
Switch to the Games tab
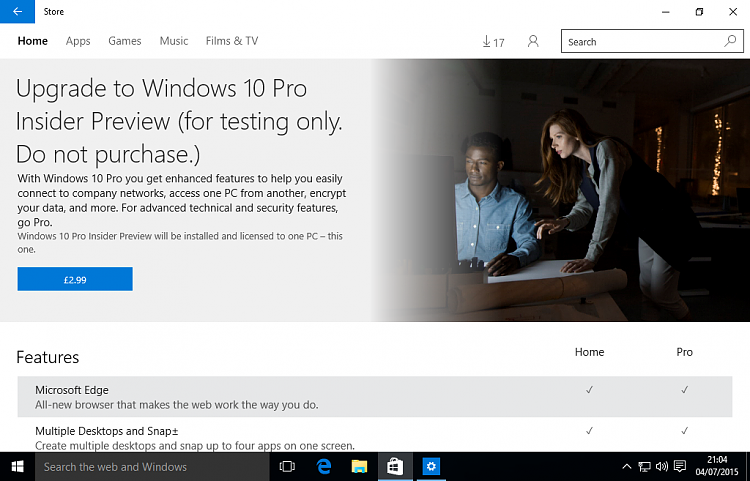[125, 41]
